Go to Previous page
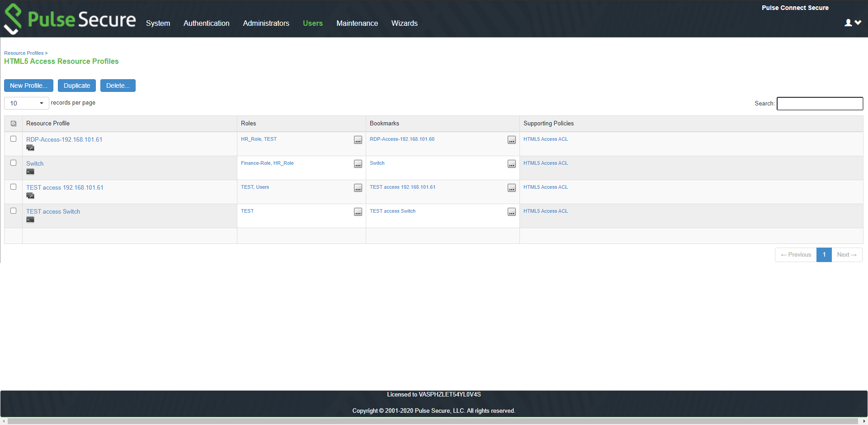The height and width of the screenshot is (425, 868). pos(796,255)
